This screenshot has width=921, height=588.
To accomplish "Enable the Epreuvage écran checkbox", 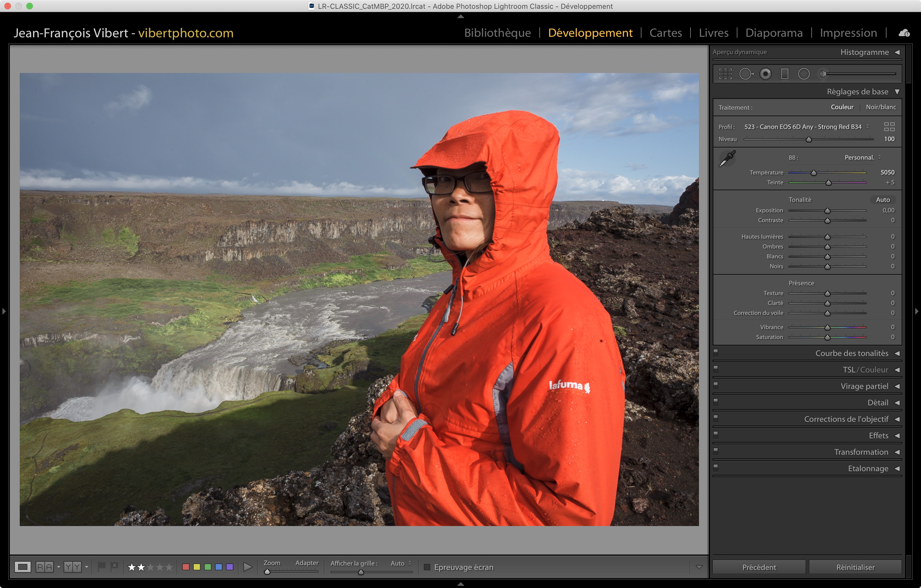I will click(x=427, y=567).
